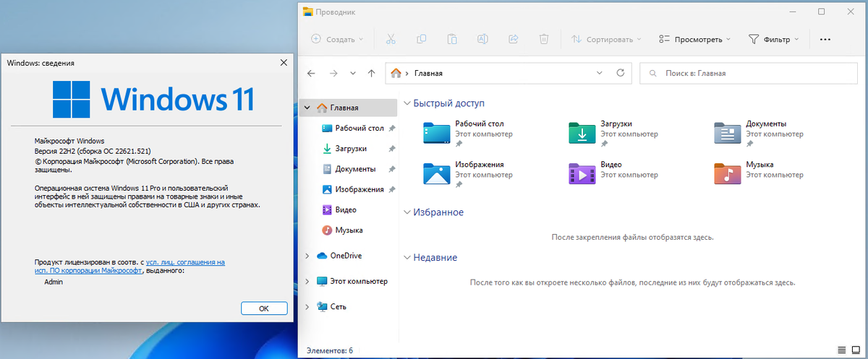Viewport: 868px width, 359px height.
Task: Expand the Сеть node in sidebar
Action: pyautogui.click(x=307, y=306)
